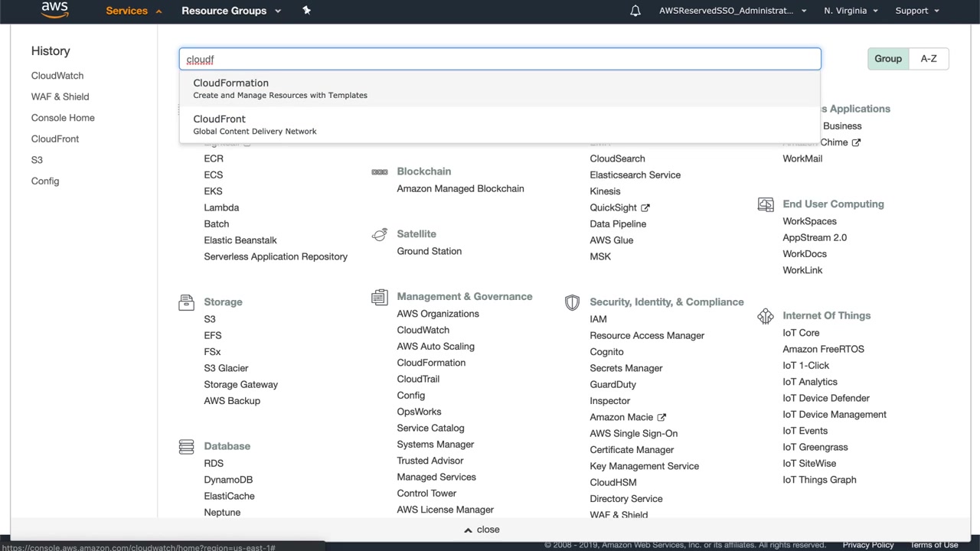This screenshot has height=551, width=980.
Task: Open the notifications bell icon
Action: point(635,11)
